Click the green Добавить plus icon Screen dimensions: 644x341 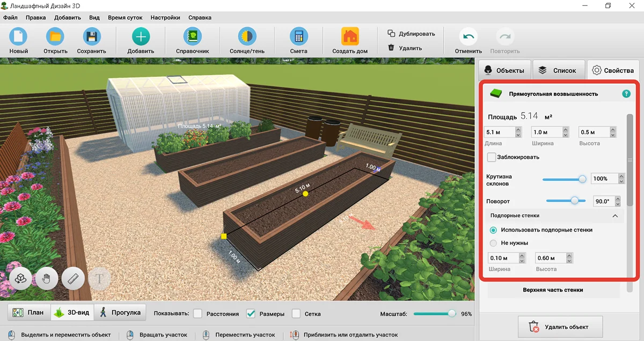tap(141, 37)
